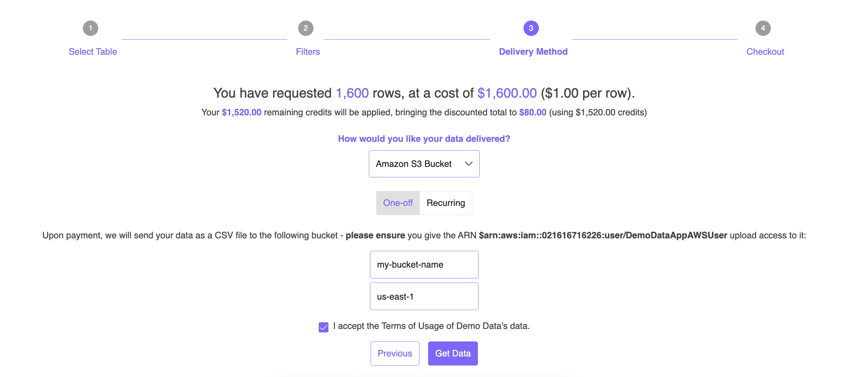Screen dimensions: 868x377
Task: Enable the Terms of Usage acceptance checkbox
Action: click(x=323, y=325)
